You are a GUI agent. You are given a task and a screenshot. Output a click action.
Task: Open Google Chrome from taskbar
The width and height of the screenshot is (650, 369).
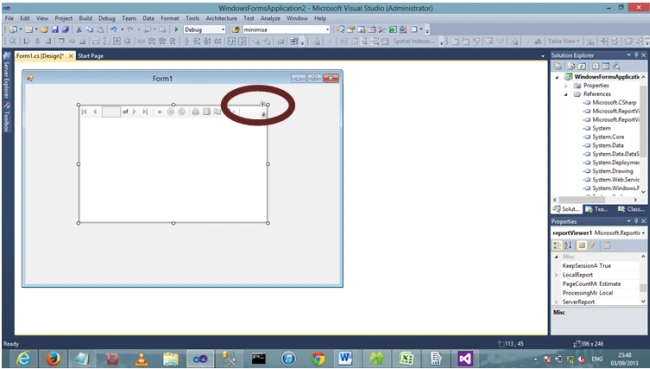[x=318, y=358]
